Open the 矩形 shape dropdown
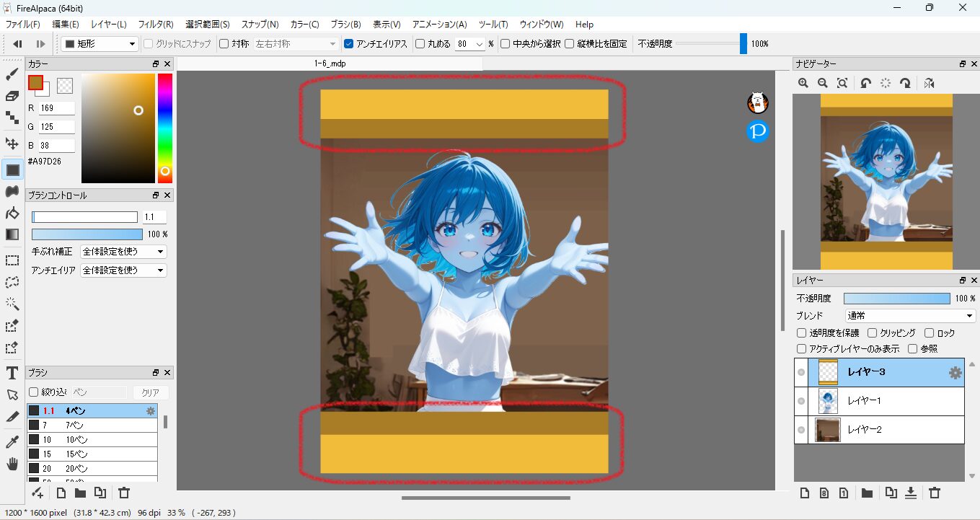This screenshot has height=520, width=980. [x=100, y=44]
